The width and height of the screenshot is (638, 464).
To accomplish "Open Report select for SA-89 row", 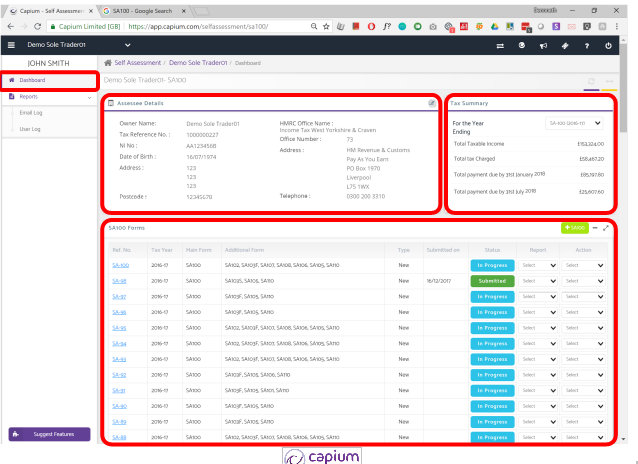I will pos(538,422).
